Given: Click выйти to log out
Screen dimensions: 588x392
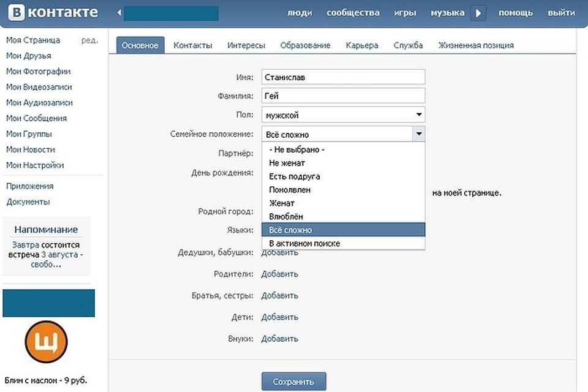Looking at the screenshot, I should point(561,13).
